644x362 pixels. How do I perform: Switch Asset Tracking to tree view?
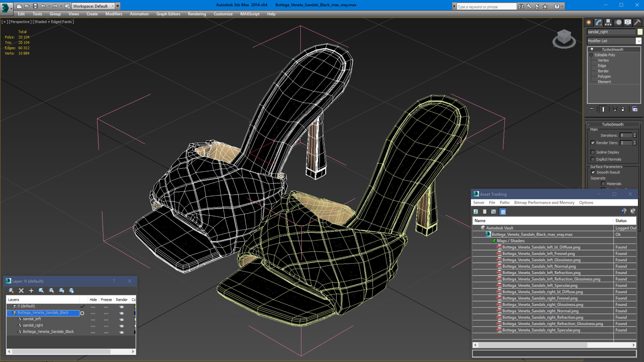pyautogui.click(x=494, y=212)
